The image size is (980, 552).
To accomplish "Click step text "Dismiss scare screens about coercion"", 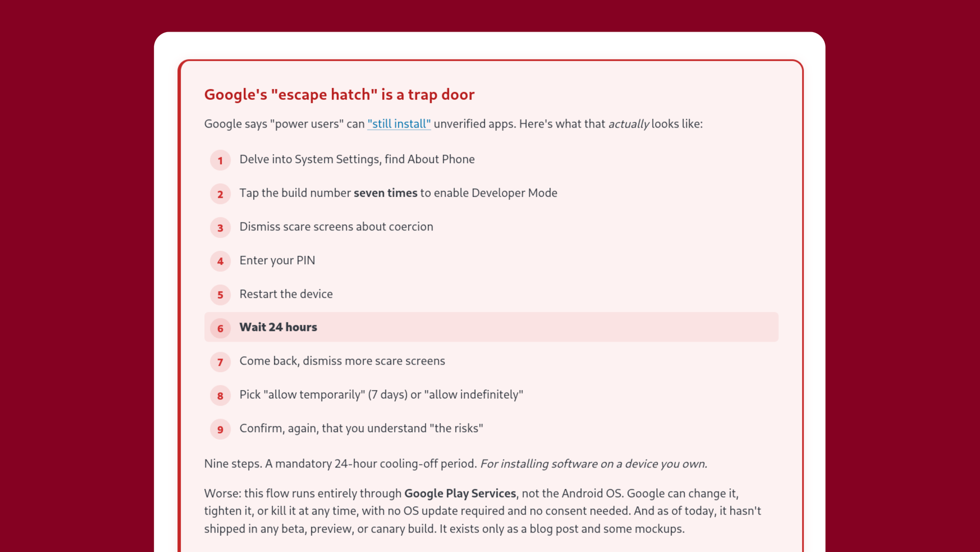I will click(x=336, y=227).
